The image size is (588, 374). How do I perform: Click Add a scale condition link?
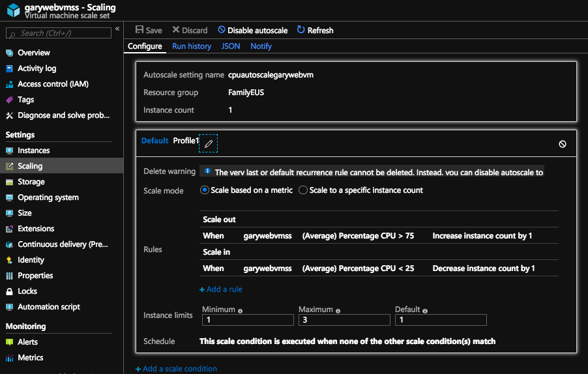pyautogui.click(x=176, y=369)
